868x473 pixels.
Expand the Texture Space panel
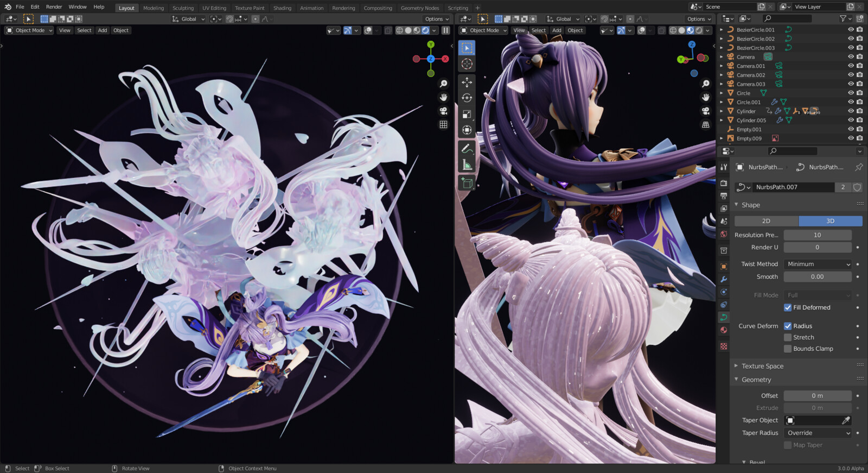click(736, 366)
